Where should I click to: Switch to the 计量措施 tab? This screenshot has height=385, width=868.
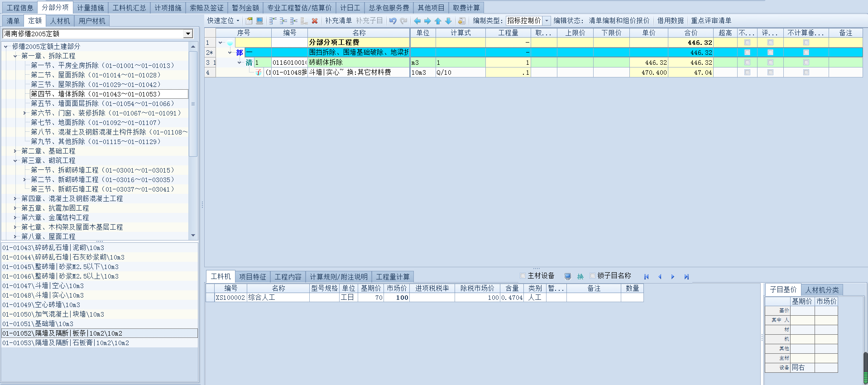pyautogui.click(x=90, y=8)
